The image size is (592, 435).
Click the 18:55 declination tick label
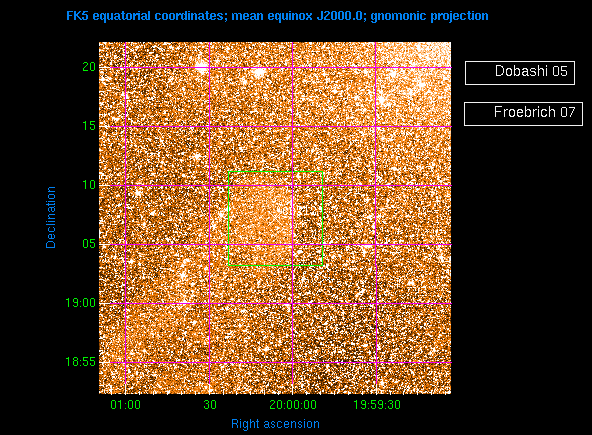80,362
